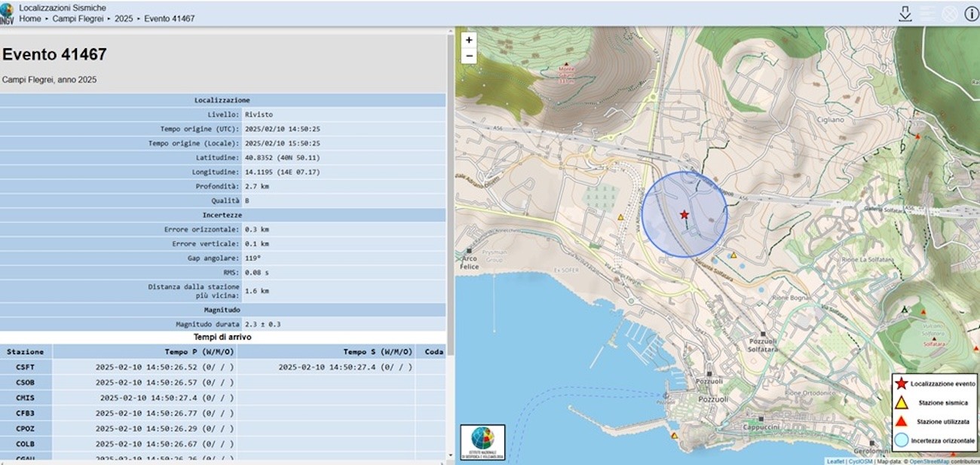Follow the CyclOSM attribution link
This screenshot has width=980, height=465.
point(860,461)
